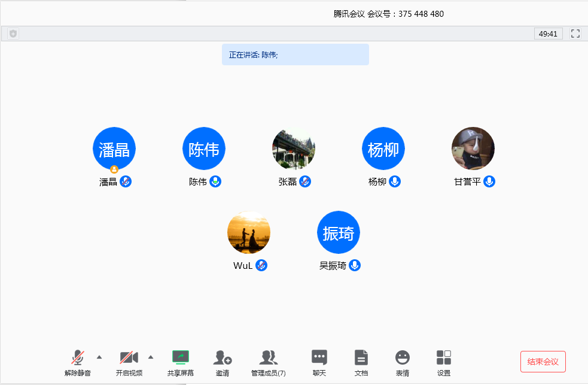This screenshot has width=588, height=385.
Task: Click the 正在讲话 speaking indicator banner
Action: [295, 54]
